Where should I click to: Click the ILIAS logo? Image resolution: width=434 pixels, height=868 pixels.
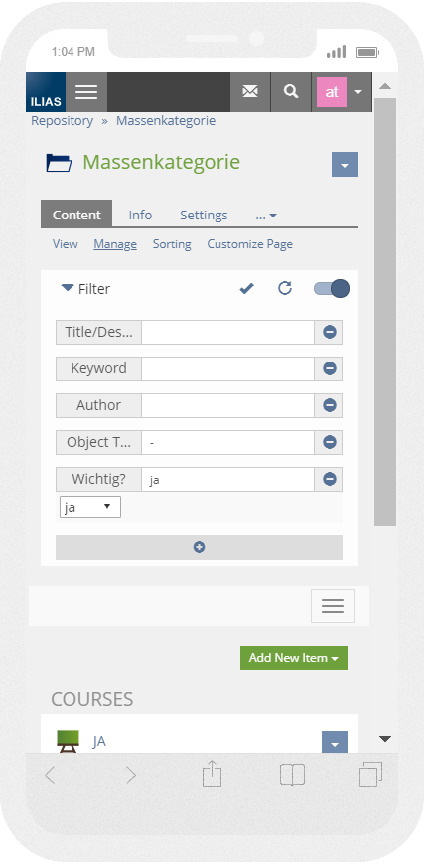tap(46, 92)
